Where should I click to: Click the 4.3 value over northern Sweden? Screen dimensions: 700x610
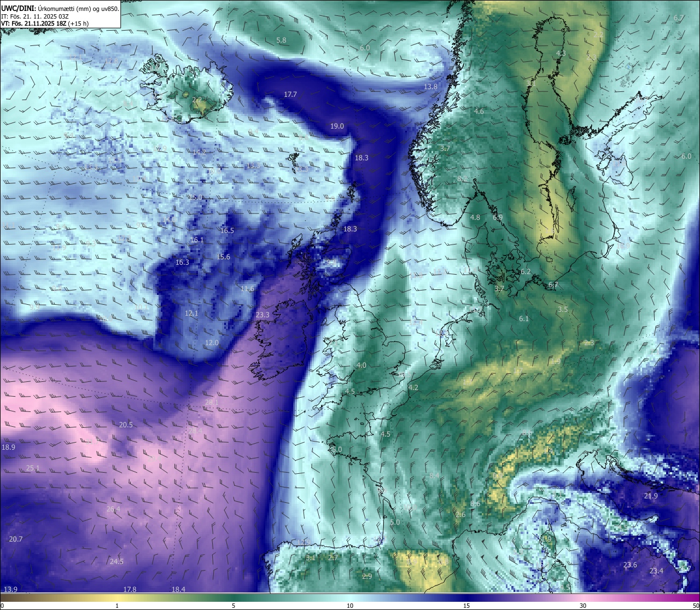561,54
